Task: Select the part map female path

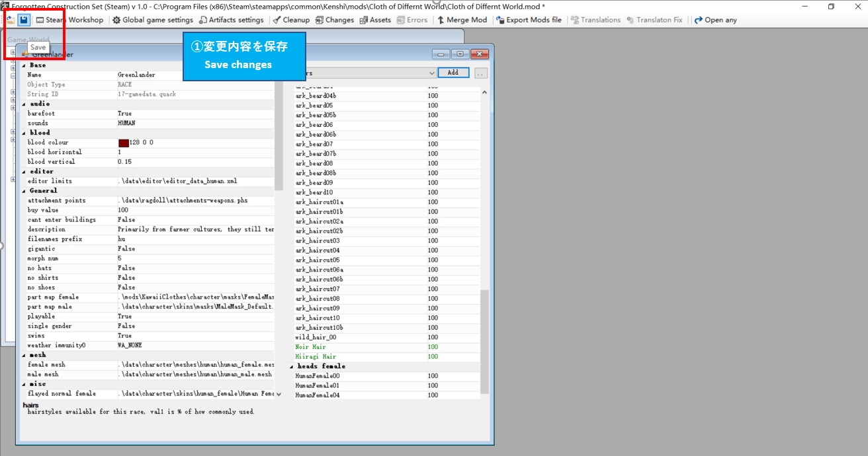Action: (195, 297)
